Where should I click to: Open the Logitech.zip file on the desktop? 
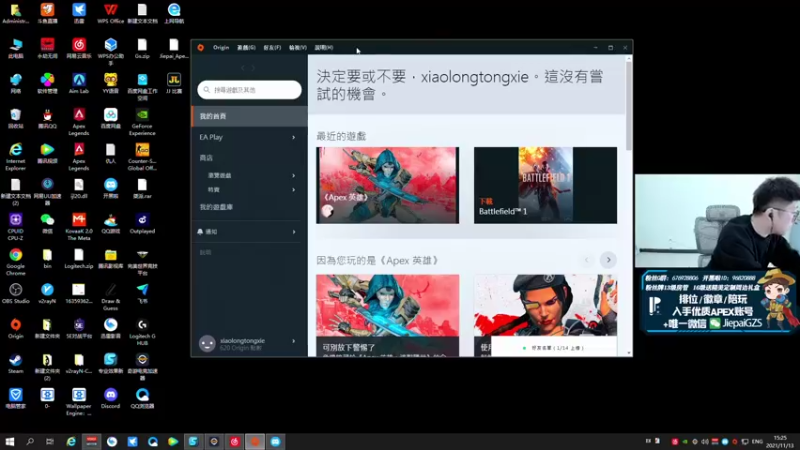coord(79,258)
